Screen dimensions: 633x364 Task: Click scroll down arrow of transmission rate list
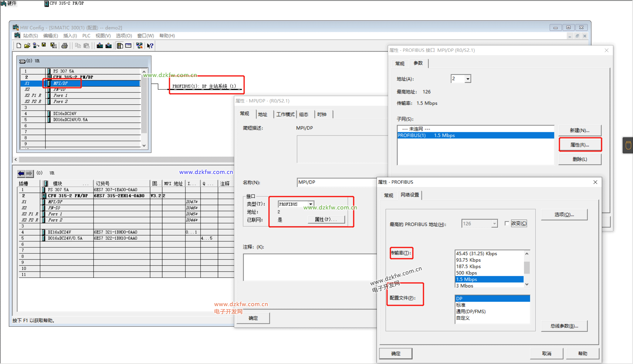click(x=527, y=284)
